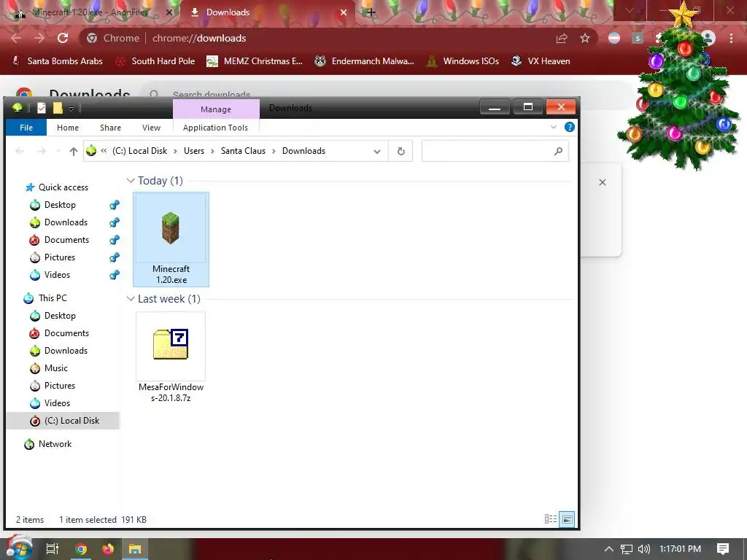
Task: Open the address bar history dropdown
Action: [377, 152]
